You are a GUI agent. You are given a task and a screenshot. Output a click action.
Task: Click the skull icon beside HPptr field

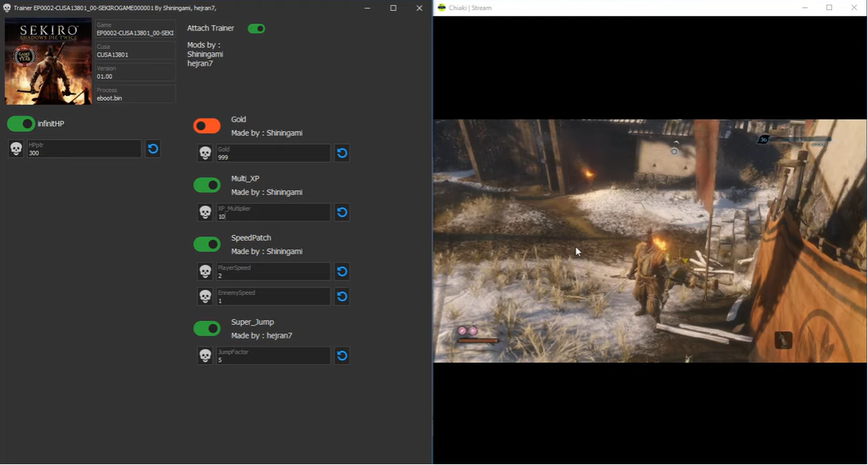pyautogui.click(x=16, y=149)
